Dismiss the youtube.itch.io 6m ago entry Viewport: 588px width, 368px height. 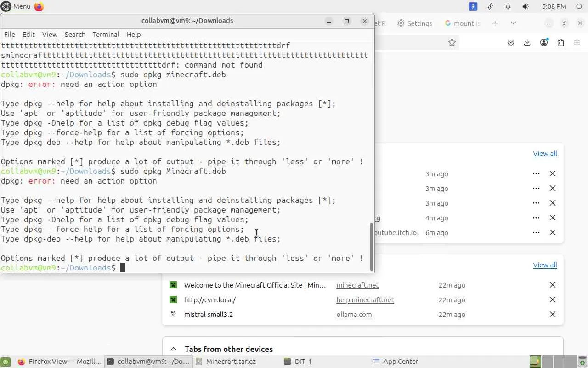(x=553, y=232)
